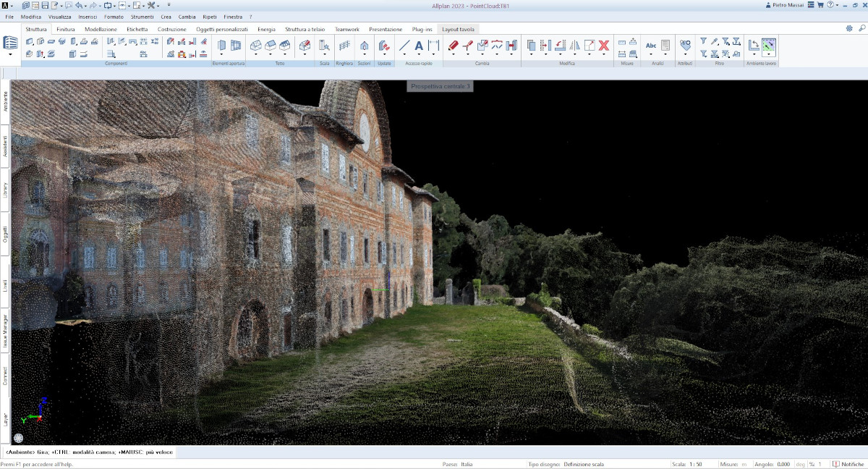Click the Ringhiera railing tool icon
The width and height of the screenshot is (868, 469).
pyautogui.click(x=344, y=46)
